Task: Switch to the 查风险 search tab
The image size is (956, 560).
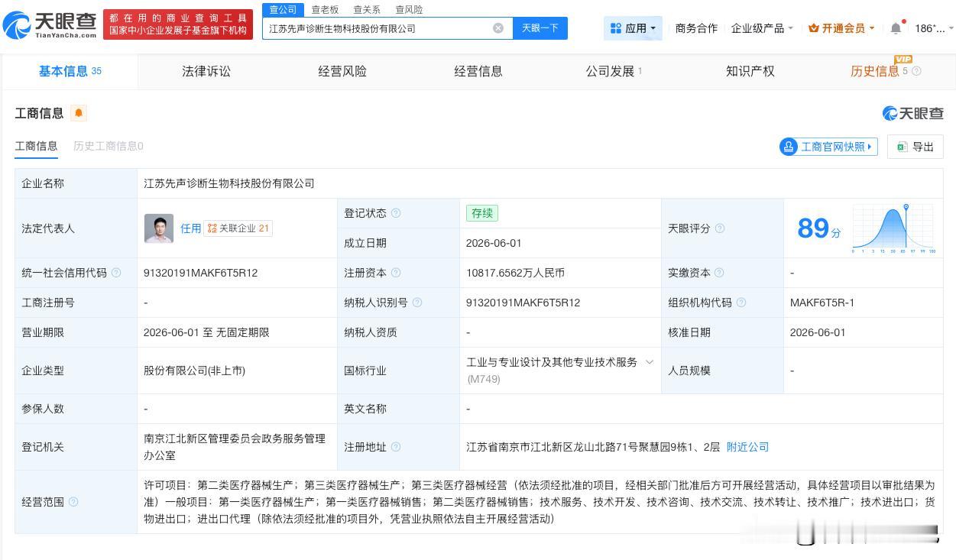Action: click(409, 10)
